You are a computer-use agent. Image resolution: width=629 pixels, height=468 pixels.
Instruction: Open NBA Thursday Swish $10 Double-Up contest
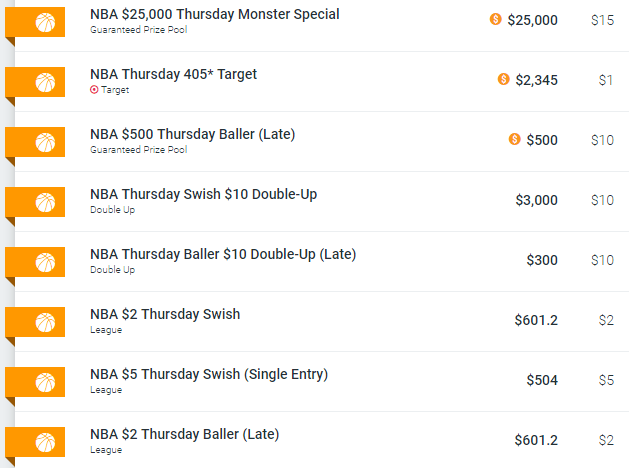(x=203, y=194)
